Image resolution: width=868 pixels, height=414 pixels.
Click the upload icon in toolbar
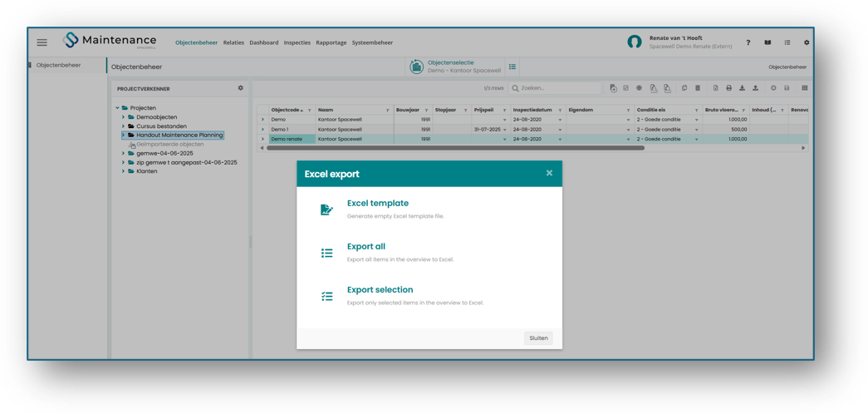point(755,88)
